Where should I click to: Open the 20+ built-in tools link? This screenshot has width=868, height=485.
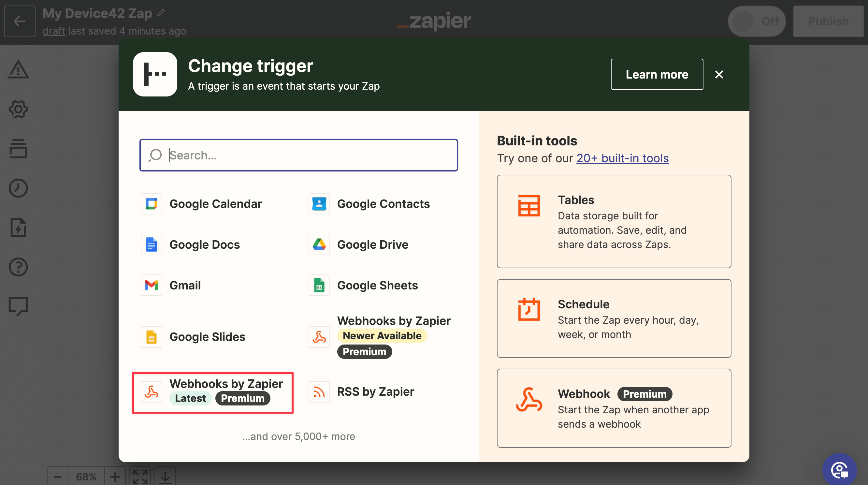pyautogui.click(x=622, y=158)
